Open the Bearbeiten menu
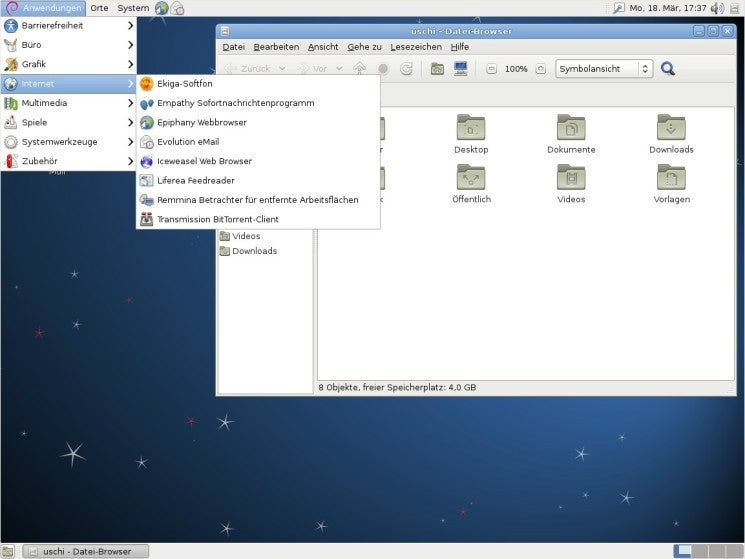Viewport: 745px width, 559px height. click(276, 47)
